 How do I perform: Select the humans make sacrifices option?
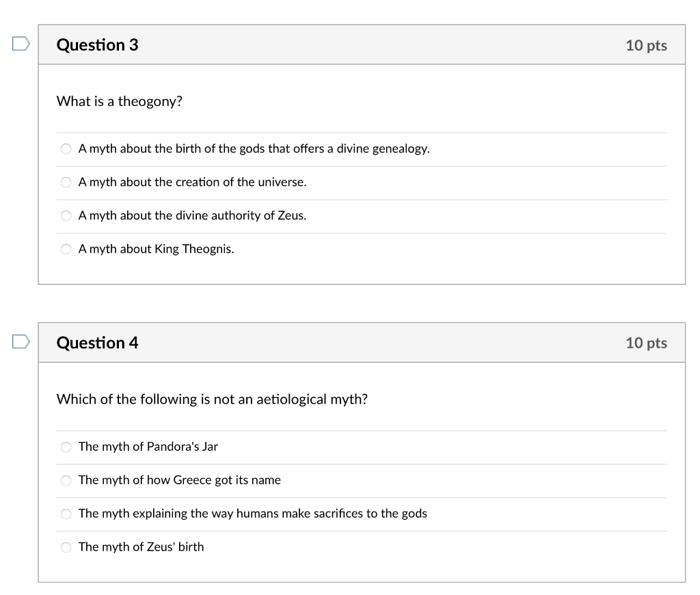click(66, 514)
